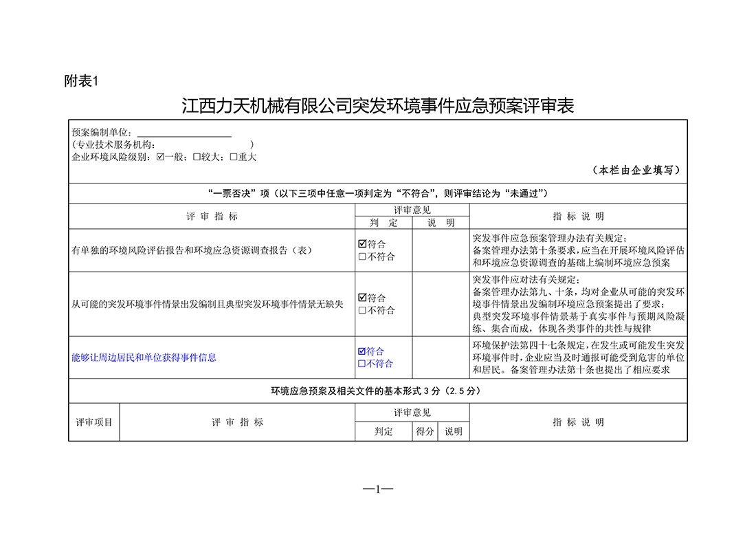Click the 专业技术服务机构 blank in parentheses
Image resolution: width=756 pixels, height=535 pixels.
(205, 145)
